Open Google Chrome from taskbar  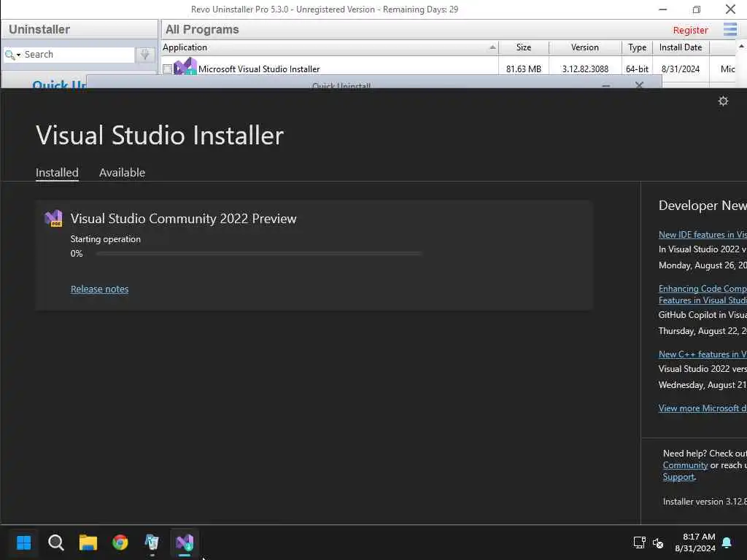120,542
